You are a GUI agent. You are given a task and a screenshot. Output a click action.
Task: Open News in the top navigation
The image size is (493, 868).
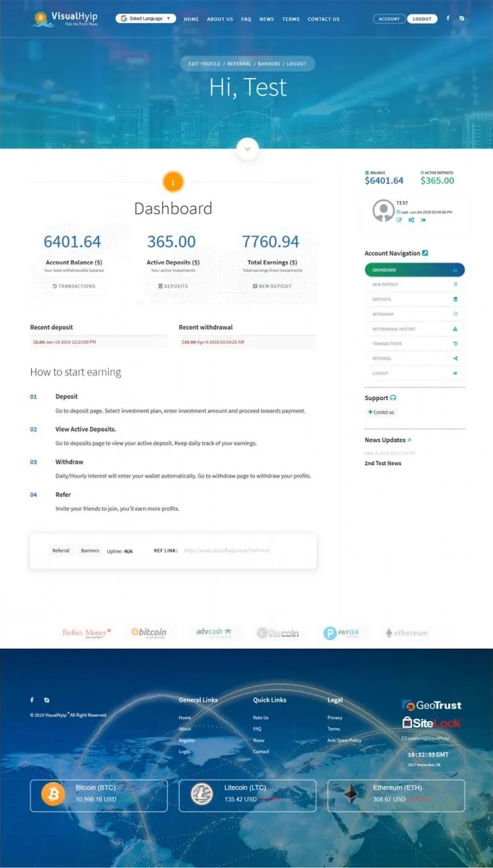point(267,19)
